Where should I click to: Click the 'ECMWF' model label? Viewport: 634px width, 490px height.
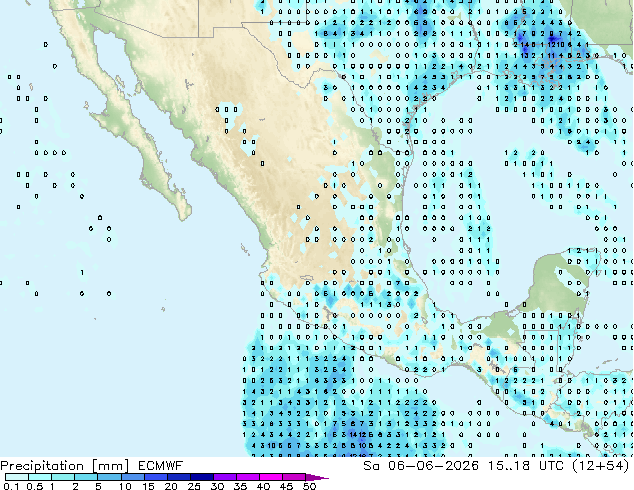[161, 466]
